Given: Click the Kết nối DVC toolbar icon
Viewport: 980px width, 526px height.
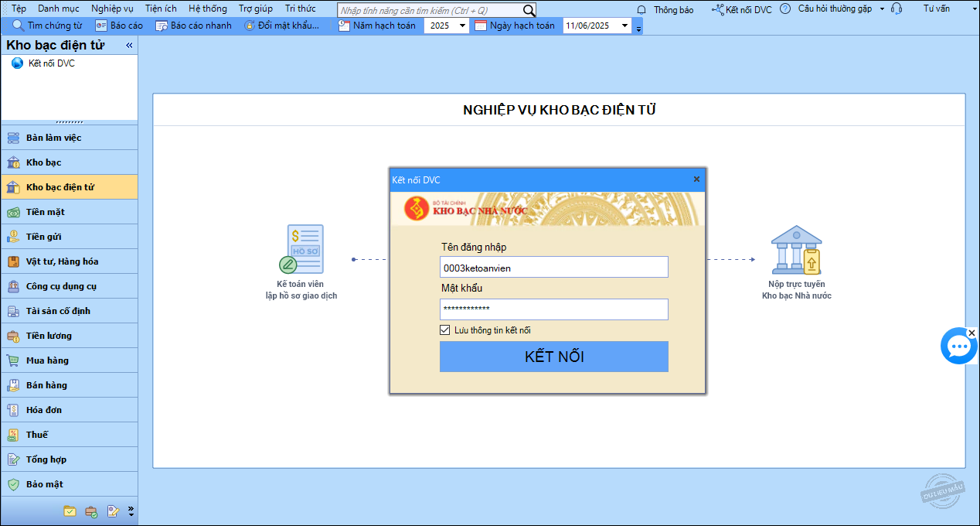Looking at the screenshot, I should point(718,9).
